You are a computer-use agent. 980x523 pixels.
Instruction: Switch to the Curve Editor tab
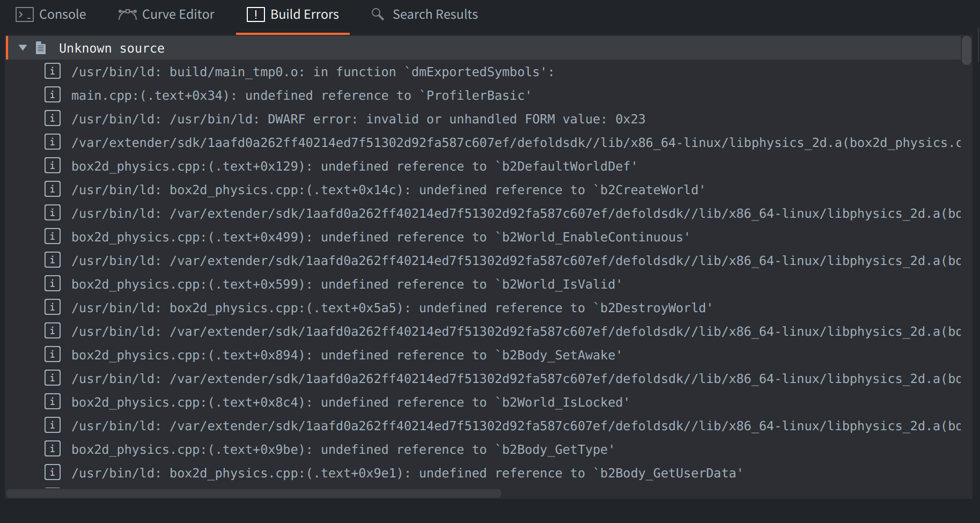[166, 14]
